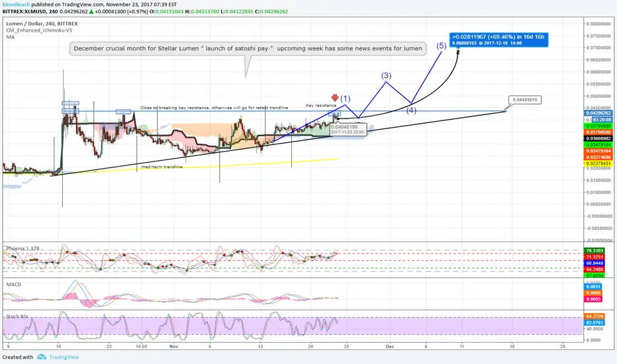This screenshot has width=617, height=364.
Task: Click the '14:00' time axis label
Action: click(141, 346)
